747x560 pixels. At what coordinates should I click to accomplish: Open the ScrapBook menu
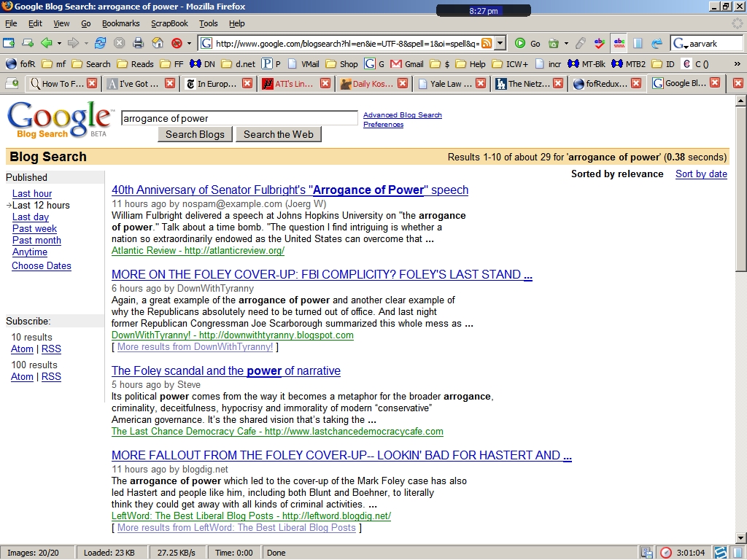[169, 23]
